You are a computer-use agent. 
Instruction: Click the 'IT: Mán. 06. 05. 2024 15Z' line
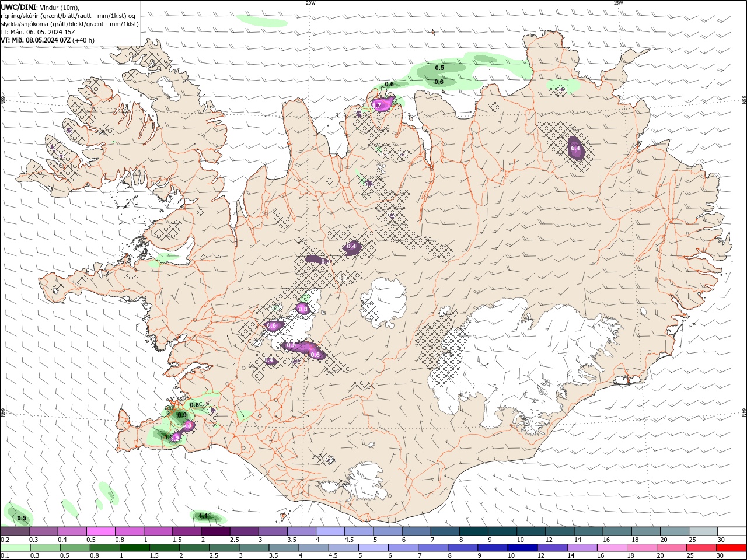pos(39,32)
